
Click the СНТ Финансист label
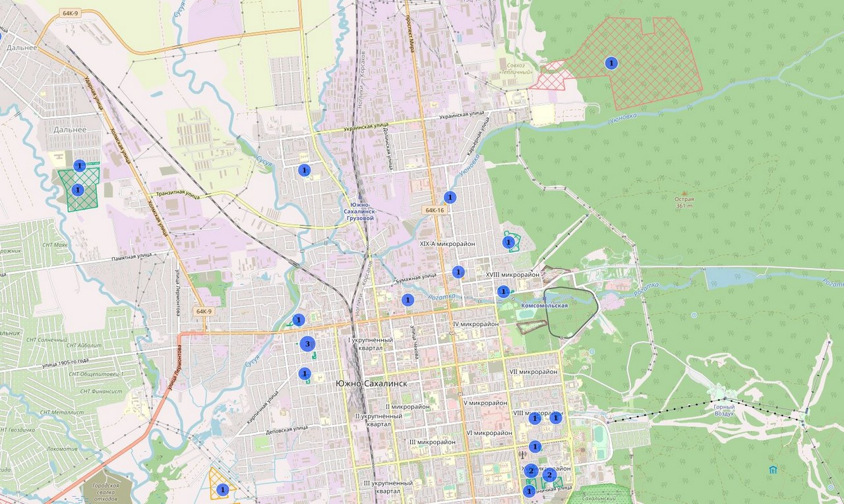pos(101,391)
